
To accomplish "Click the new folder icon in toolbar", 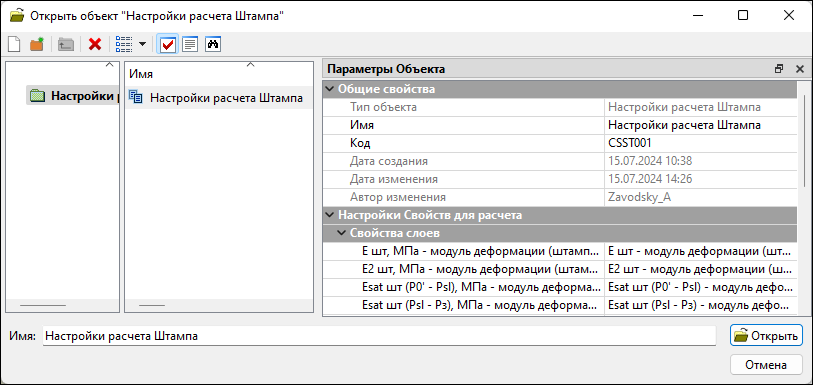I will coord(37,45).
